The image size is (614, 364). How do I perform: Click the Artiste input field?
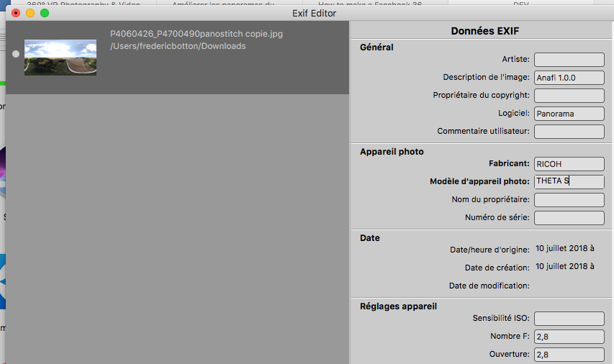[569, 60]
